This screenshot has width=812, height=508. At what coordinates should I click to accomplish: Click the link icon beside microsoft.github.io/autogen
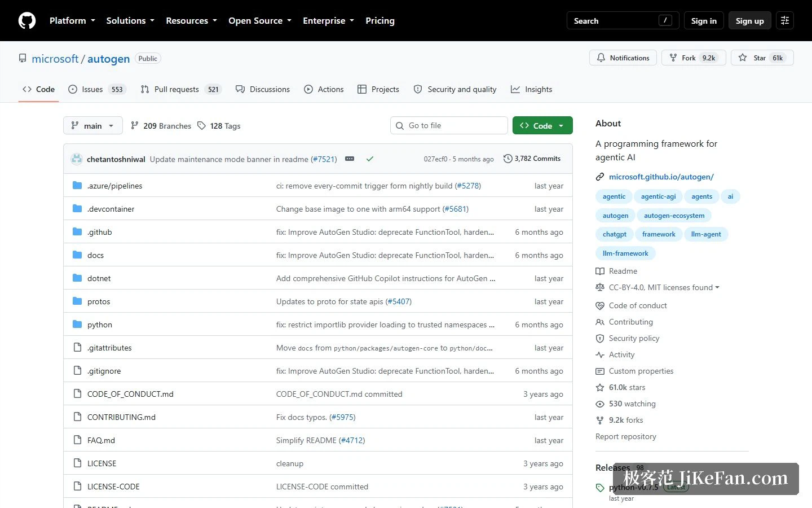(600, 177)
